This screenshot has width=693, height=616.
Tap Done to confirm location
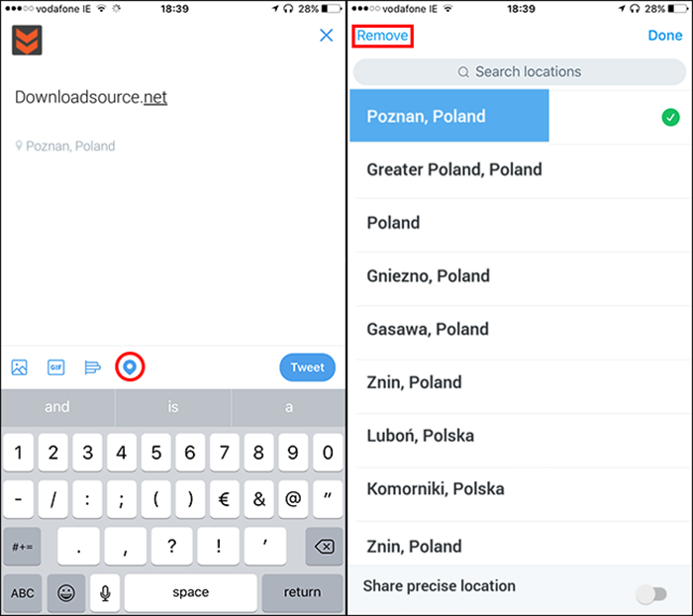[664, 36]
